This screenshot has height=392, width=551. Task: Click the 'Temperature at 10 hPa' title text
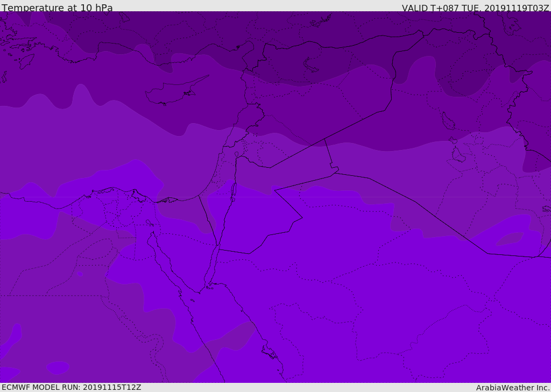click(57, 8)
